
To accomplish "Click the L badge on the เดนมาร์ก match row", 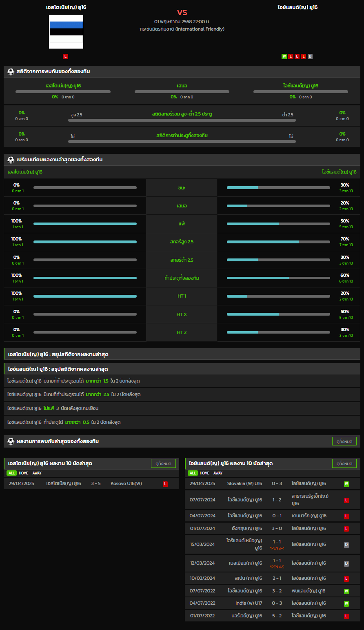I will point(346,516).
